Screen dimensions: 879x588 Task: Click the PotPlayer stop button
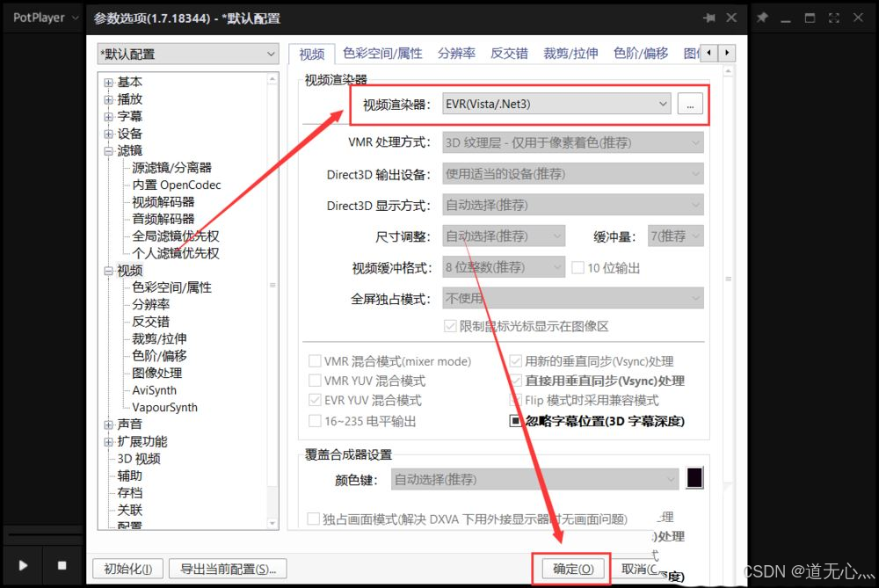click(x=62, y=565)
